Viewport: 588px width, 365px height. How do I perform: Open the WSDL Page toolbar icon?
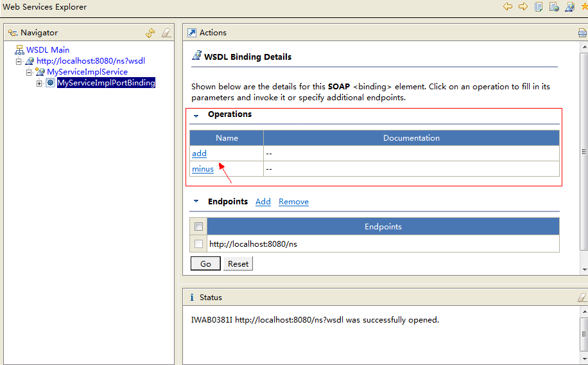pyautogui.click(x=569, y=7)
